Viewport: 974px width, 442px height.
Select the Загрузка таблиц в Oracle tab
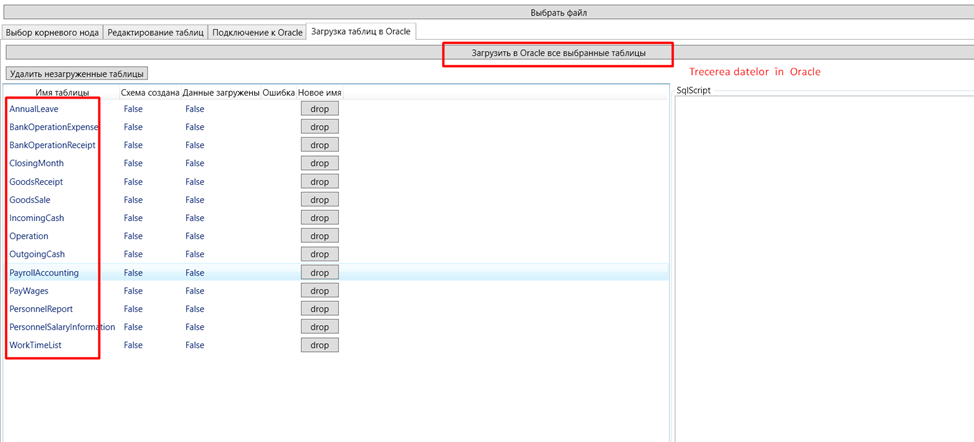[x=361, y=31]
